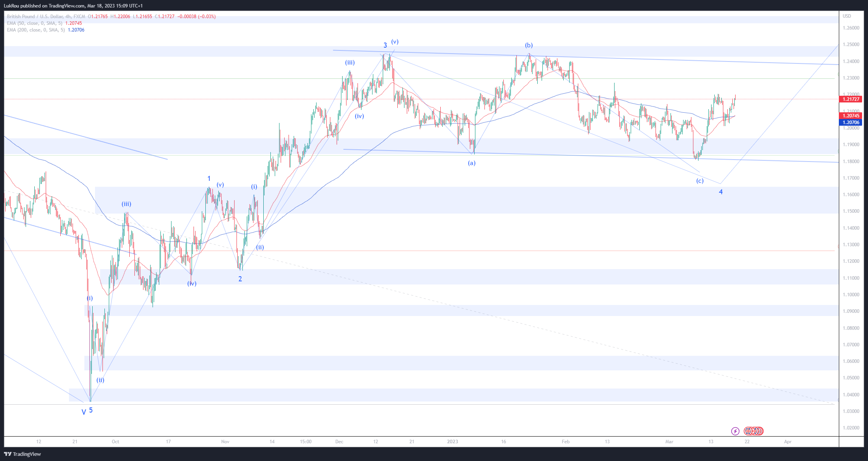868x461 pixels.
Task: Click the LukRou published header text
Action: point(73,6)
